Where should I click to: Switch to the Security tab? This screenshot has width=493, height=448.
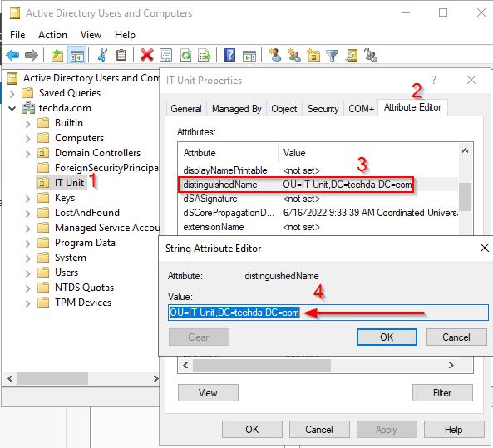(323, 109)
